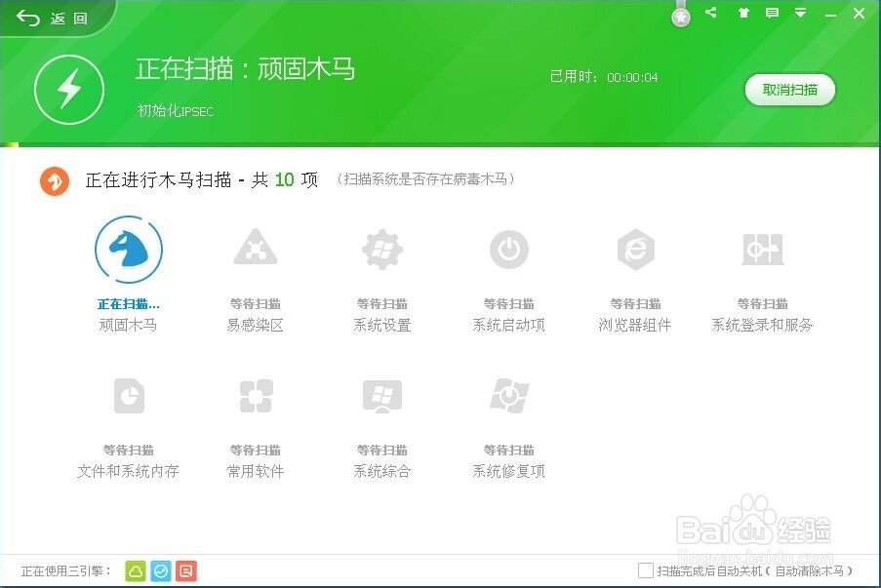
Task: Click the 常用软件 label
Action: (255, 471)
